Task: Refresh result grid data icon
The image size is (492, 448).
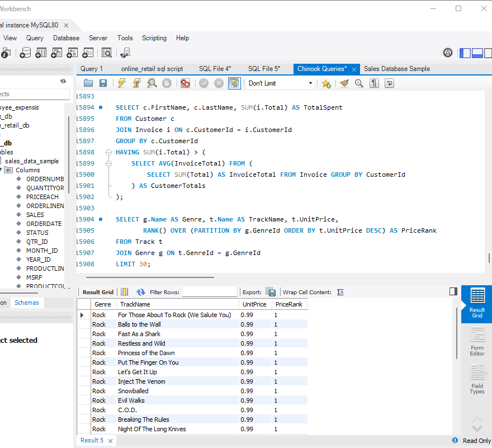Action: tap(140, 293)
